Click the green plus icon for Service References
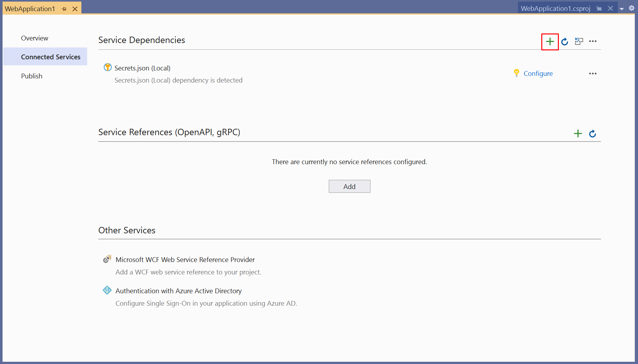The width and height of the screenshot is (638, 364). (x=578, y=133)
